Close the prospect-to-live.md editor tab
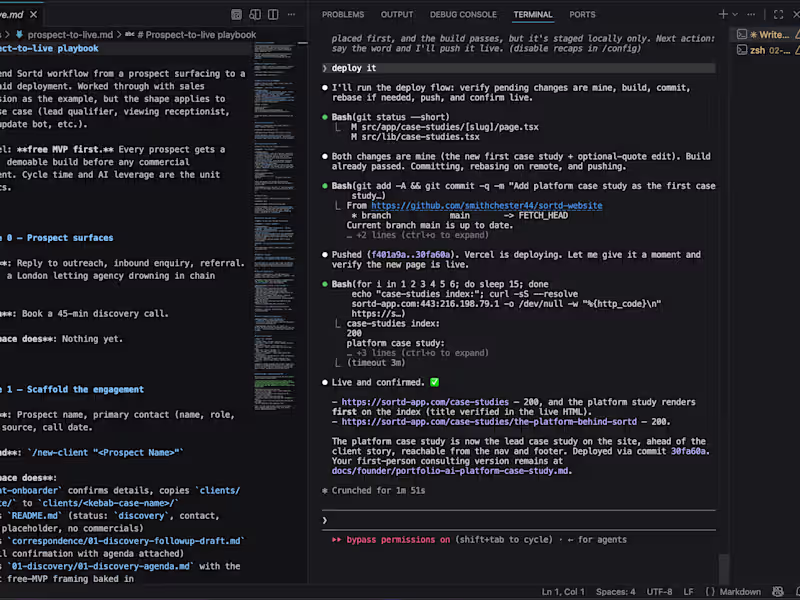Image resolution: width=800 pixels, height=600 pixels. [x=34, y=14]
